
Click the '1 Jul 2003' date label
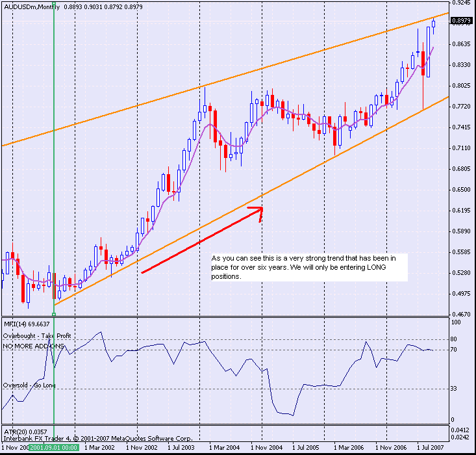[181, 447]
